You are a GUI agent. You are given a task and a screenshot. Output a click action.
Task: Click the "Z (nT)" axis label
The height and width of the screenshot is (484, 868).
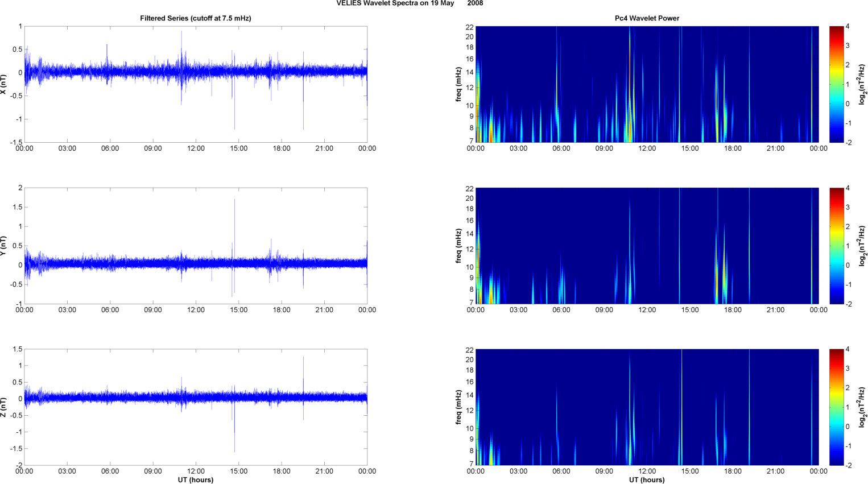tap(3, 407)
